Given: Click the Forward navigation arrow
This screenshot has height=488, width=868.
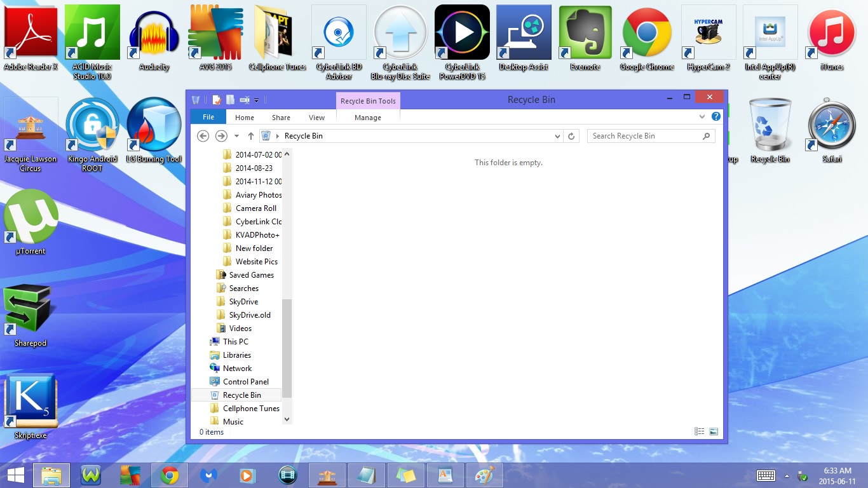Looking at the screenshot, I should pyautogui.click(x=221, y=136).
